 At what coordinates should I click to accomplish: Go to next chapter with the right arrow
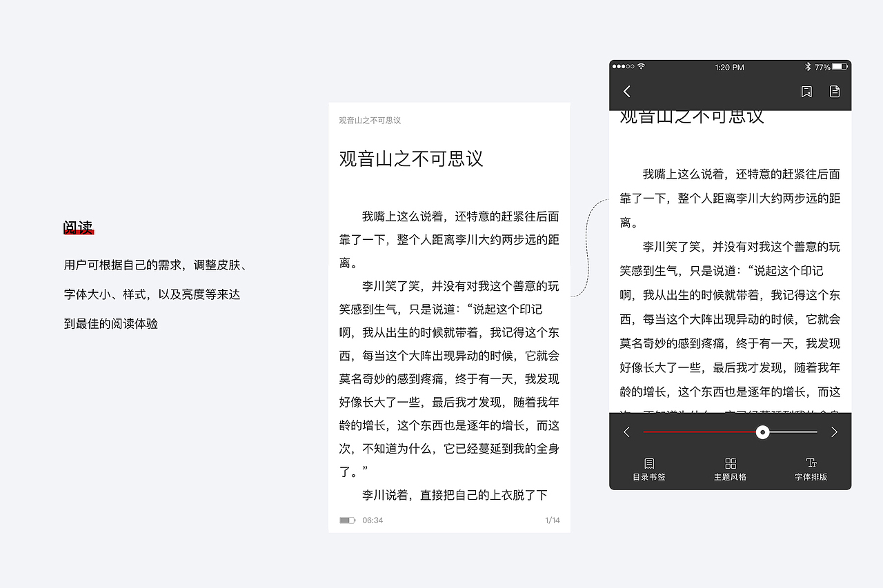click(x=834, y=432)
